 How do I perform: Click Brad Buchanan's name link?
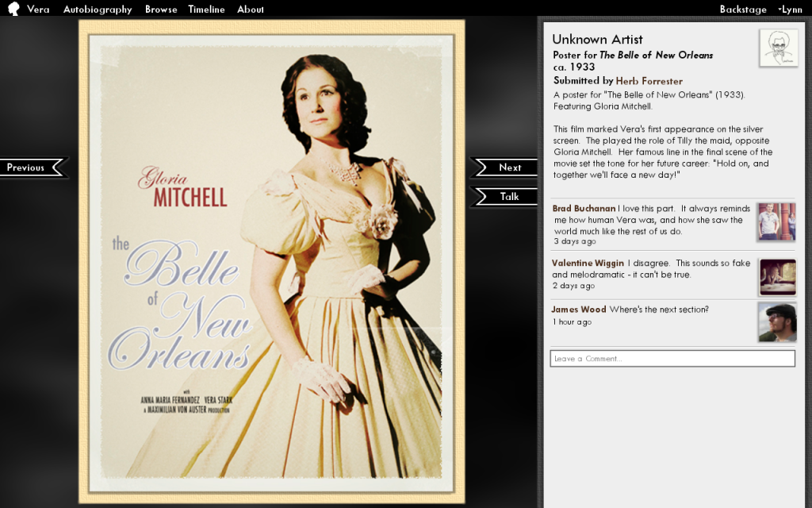click(584, 209)
